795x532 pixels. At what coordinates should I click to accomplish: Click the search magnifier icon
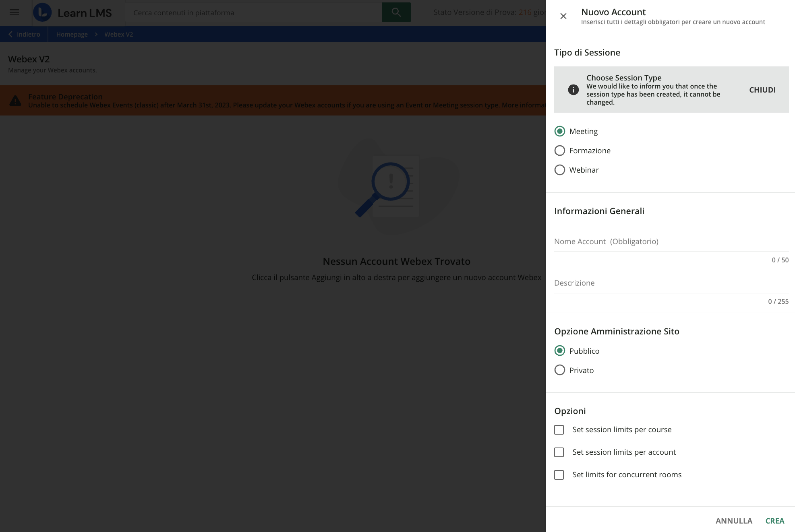[x=396, y=12]
